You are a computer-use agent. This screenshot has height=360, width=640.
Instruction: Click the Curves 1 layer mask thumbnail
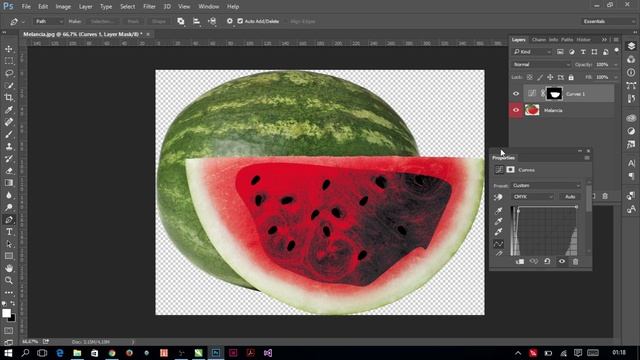point(554,94)
